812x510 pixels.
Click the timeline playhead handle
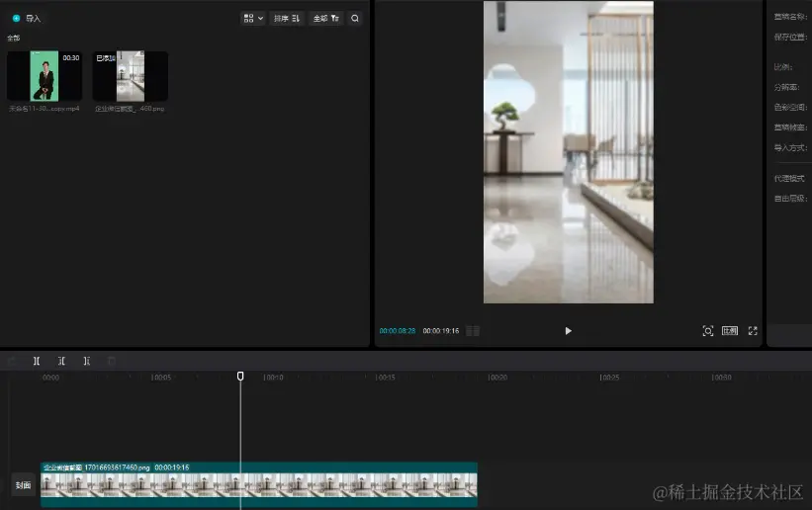coord(240,376)
